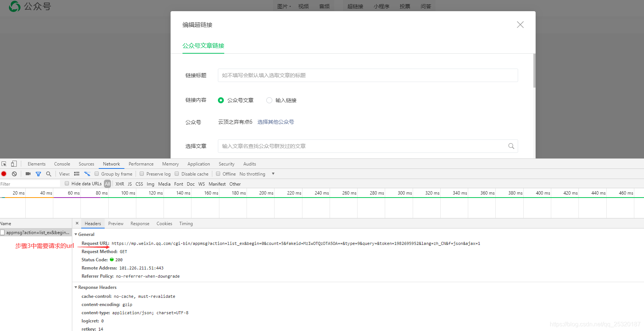
Task: Filter requests by Img
Action: point(150,184)
